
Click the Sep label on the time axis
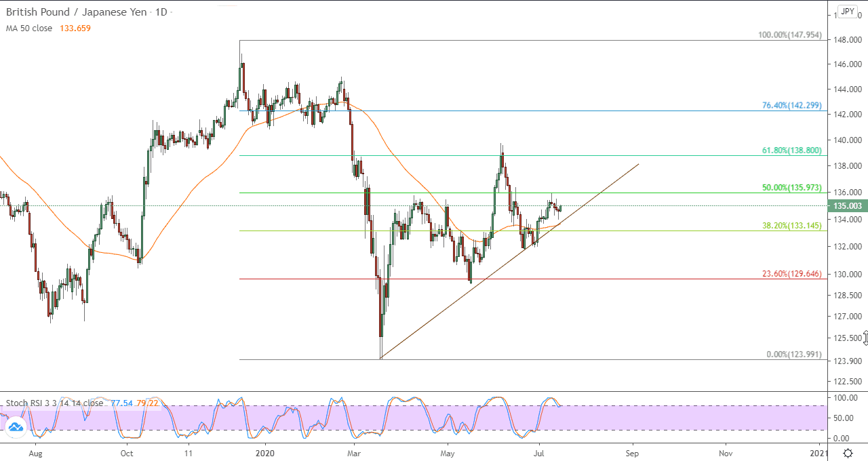point(633,452)
